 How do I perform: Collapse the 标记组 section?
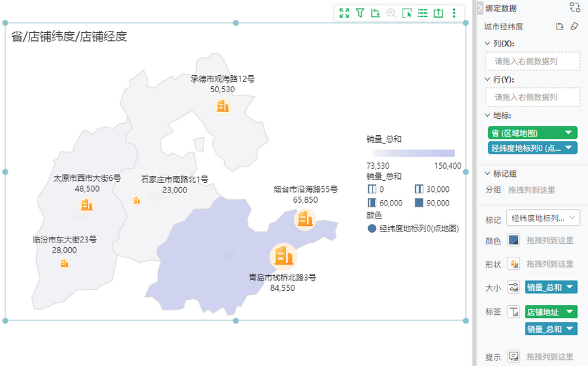[x=487, y=173]
